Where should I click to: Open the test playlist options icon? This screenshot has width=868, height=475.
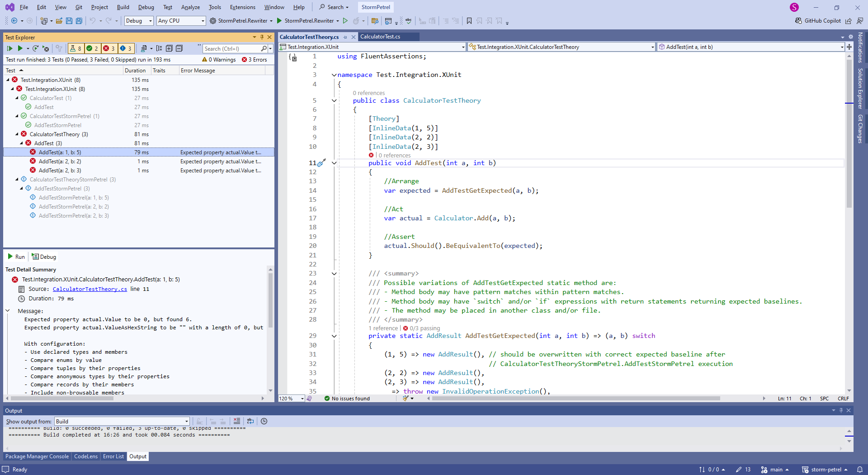[x=144, y=48]
